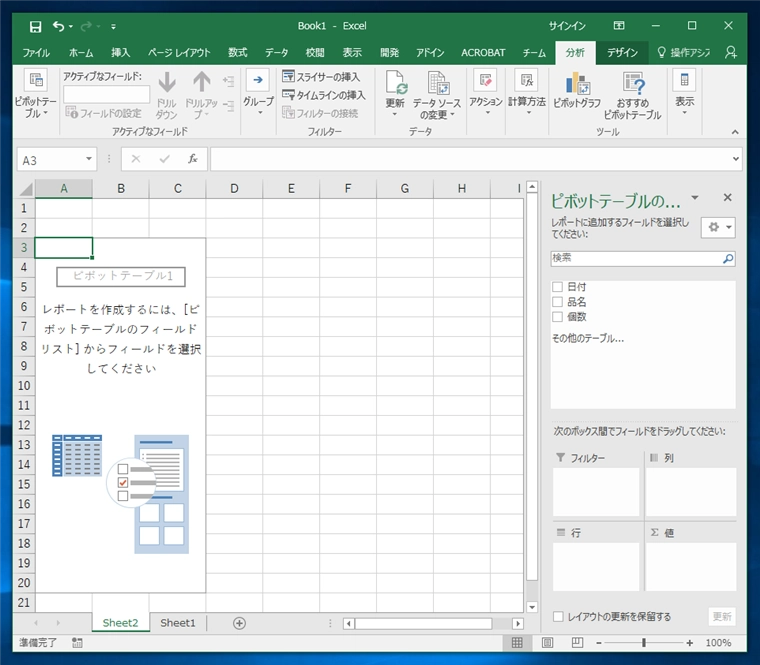This screenshot has width=760, height=665.
Task: Expand the Change Data Source (データソースの変更) dropdown
Action: 437,115
